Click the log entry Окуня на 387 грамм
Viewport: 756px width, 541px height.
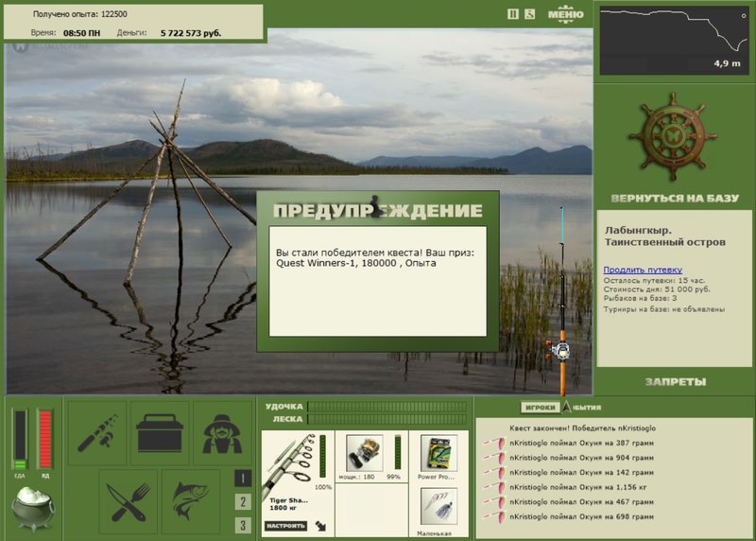581,443
